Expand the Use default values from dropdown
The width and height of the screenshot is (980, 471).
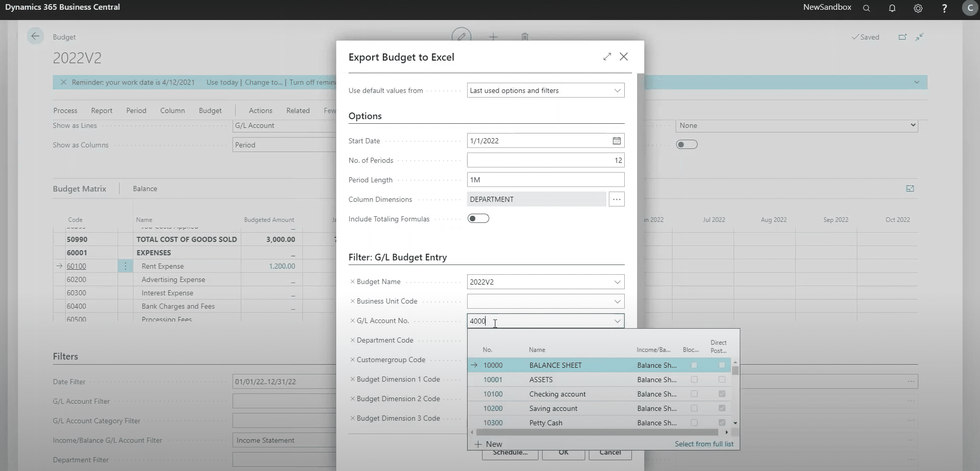(x=617, y=90)
